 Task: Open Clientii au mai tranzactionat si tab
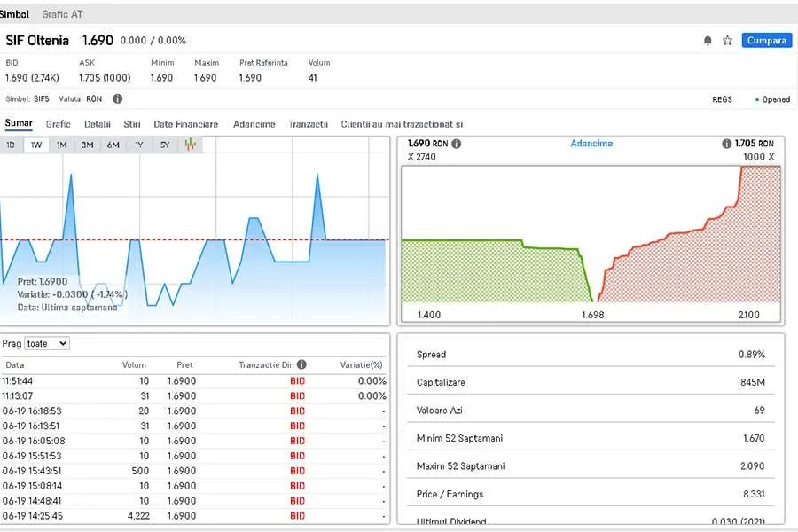click(x=402, y=124)
